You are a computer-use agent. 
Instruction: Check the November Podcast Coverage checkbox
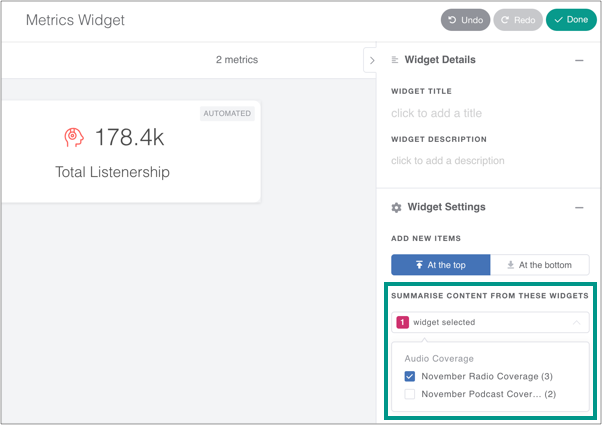point(410,394)
